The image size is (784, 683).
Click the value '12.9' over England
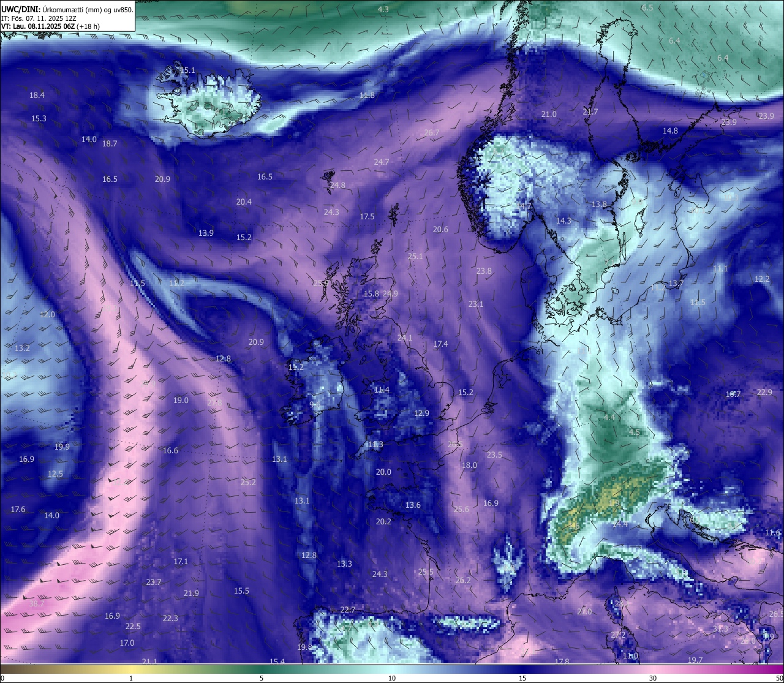pos(421,413)
